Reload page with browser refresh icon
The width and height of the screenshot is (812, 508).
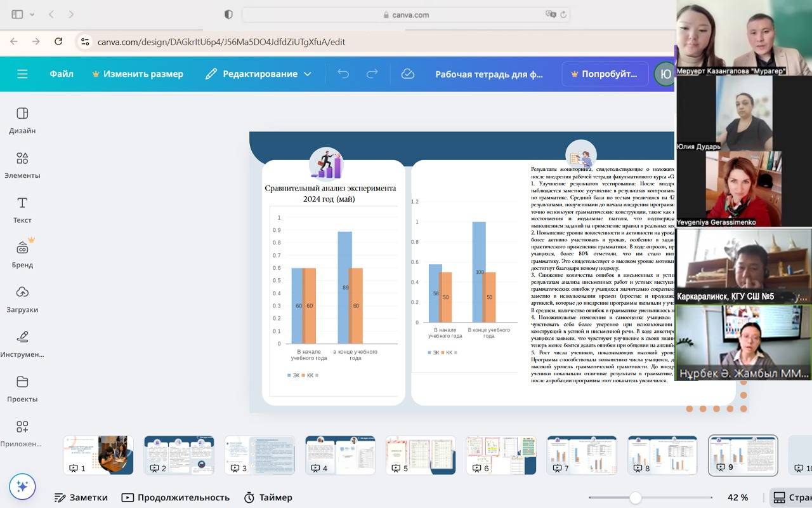(58, 41)
